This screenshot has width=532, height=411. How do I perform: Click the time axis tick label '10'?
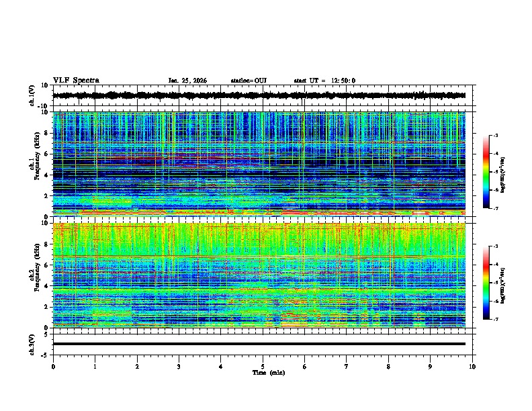(472, 367)
